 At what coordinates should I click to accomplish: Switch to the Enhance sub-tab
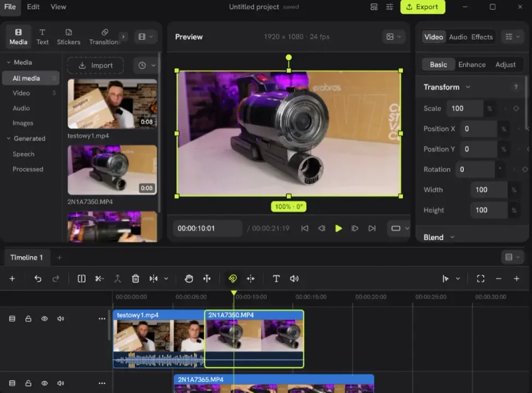(x=472, y=64)
